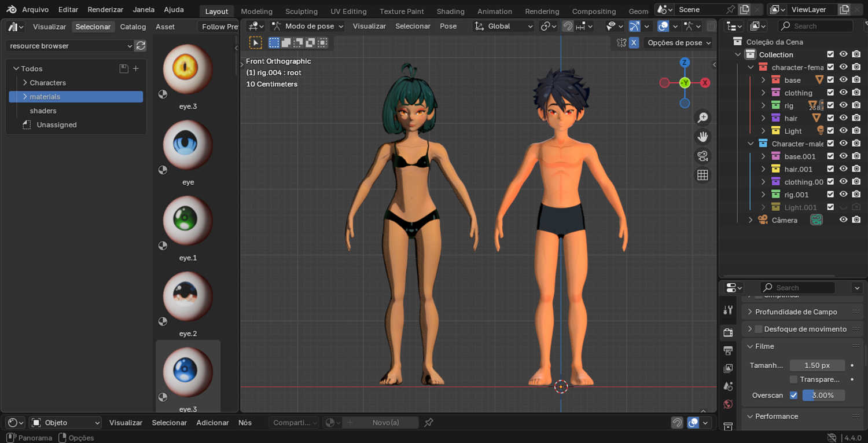Open the Scene properties tab
The image size is (868, 443).
[728, 386]
